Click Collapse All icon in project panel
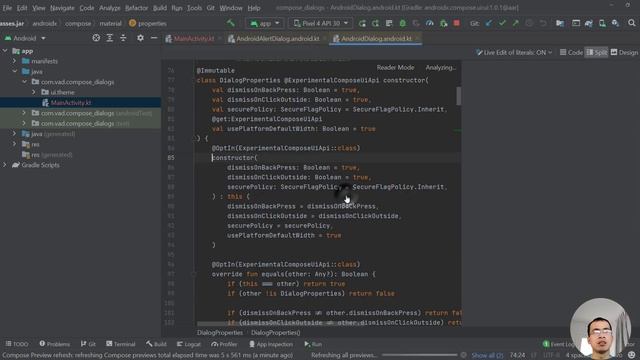The height and width of the screenshot is (360, 640). (123, 38)
